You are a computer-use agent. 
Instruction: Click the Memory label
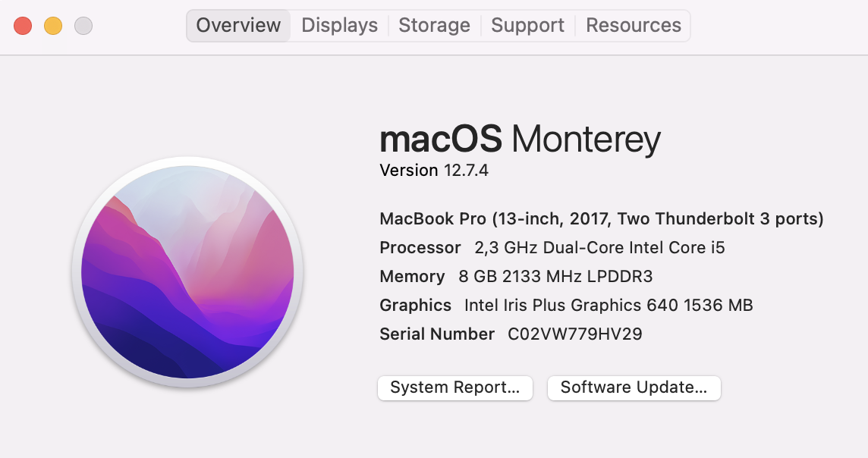coord(413,277)
